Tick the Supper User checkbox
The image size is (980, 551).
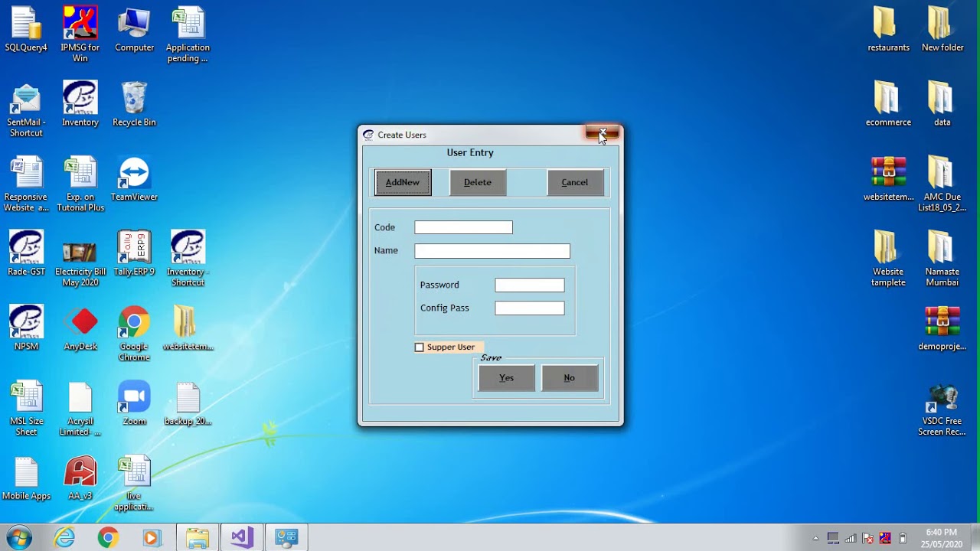click(419, 347)
